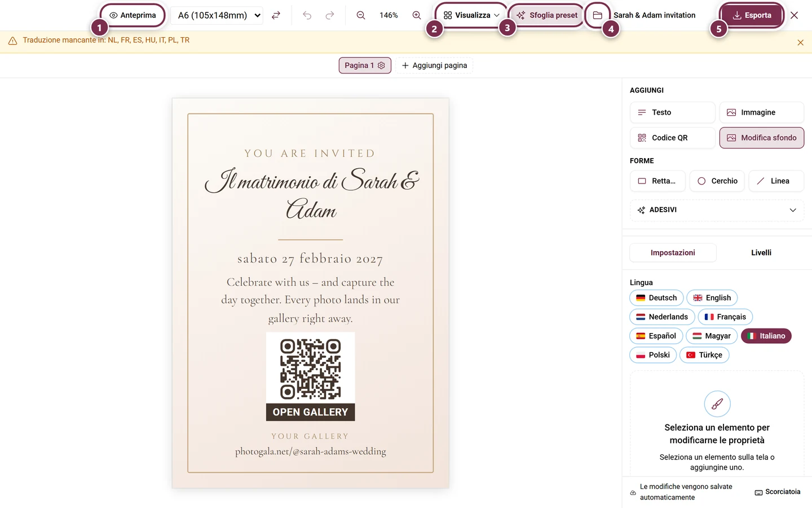The image size is (812, 508).
Task: Open the Scorciatoia shortcuts
Action: click(x=778, y=492)
